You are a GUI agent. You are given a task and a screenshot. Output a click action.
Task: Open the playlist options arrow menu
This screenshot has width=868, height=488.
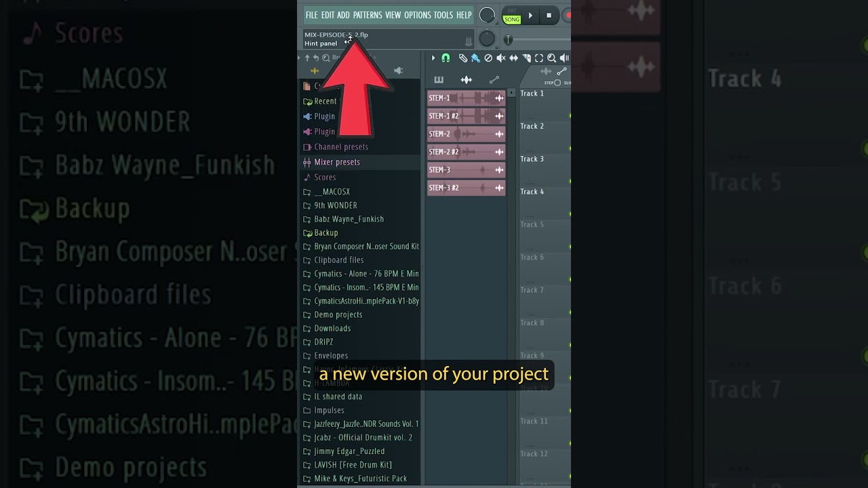click(433, 58)
